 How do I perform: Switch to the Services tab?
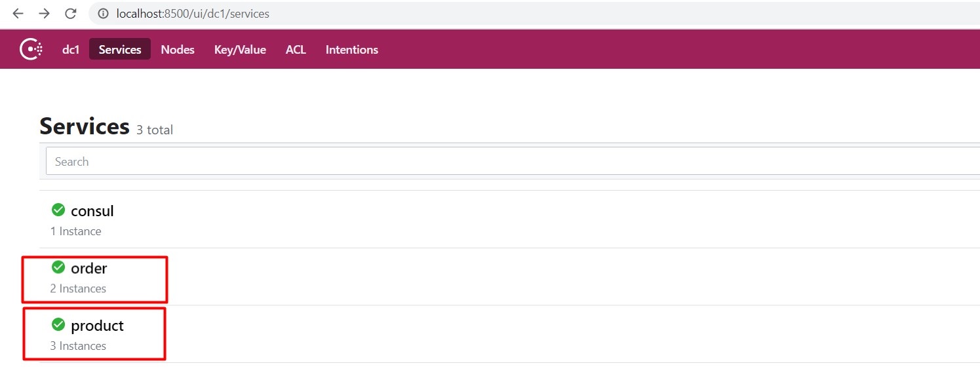(x=120, y=49)
